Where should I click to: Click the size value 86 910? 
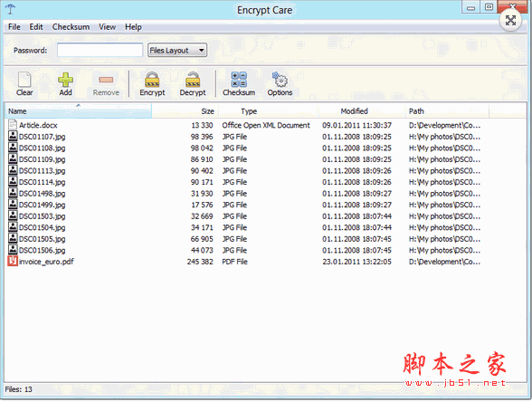[x=203, y=159]
